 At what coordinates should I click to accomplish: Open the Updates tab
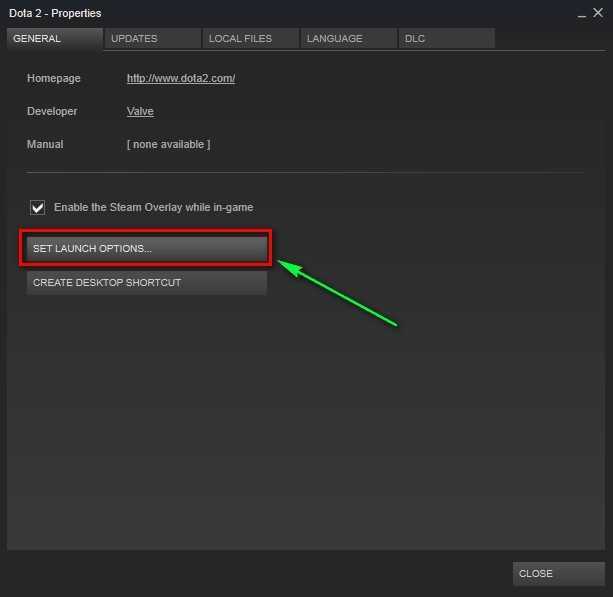pyautogui.click(x=153, y=38)
